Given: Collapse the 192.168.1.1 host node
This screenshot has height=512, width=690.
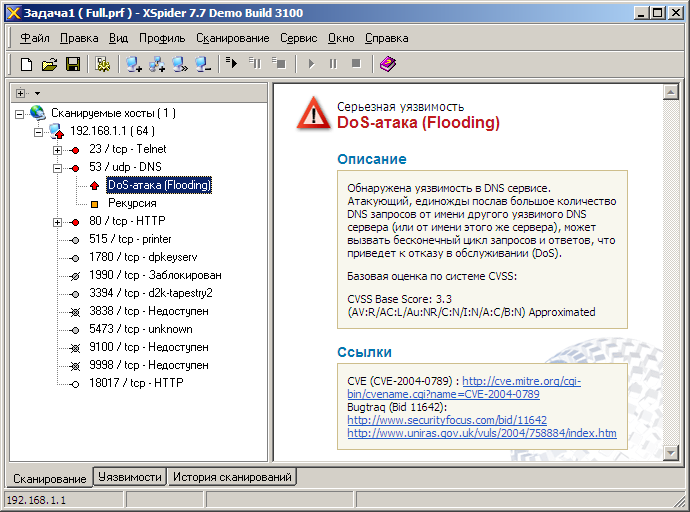Looking at the screenshot, I should (39, 132).
